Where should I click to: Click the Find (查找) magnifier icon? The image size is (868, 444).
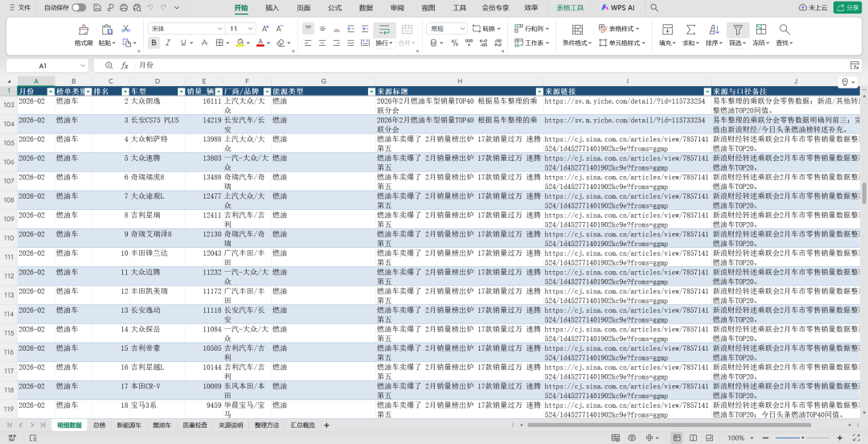784,30
